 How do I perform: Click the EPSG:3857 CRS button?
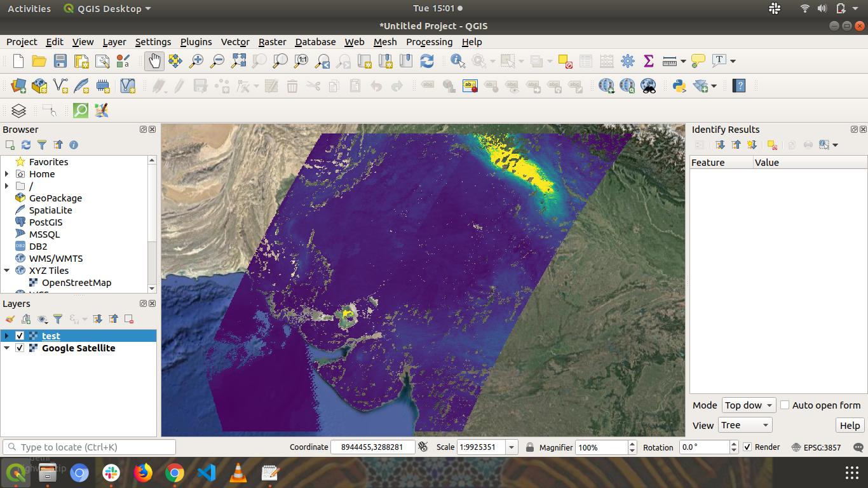(817, 447)
